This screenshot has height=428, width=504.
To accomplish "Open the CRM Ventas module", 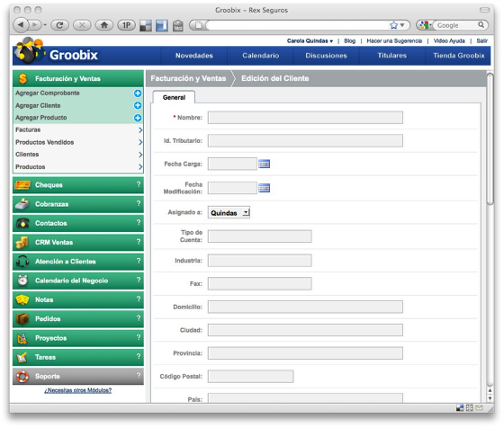I will [77, 242].
